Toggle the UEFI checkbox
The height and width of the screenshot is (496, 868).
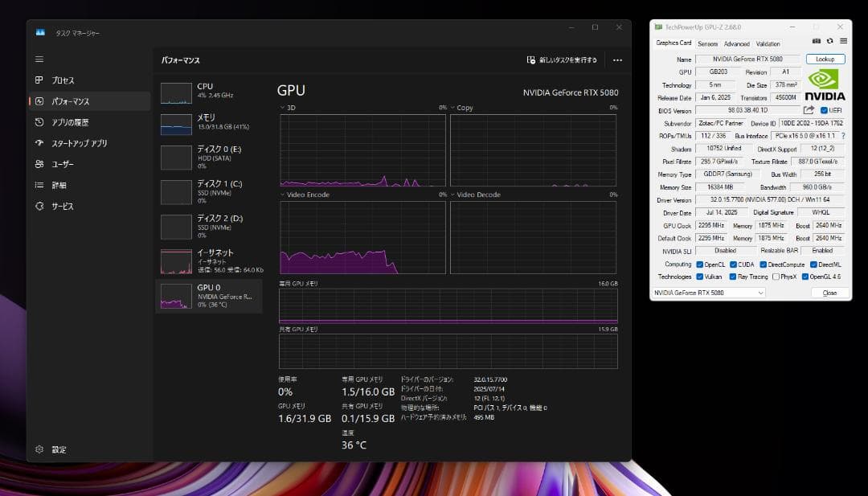[x=825, y=110]
